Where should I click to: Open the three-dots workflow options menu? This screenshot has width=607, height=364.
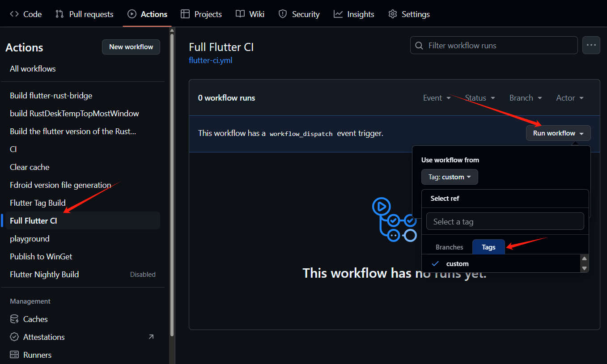coord(591,45)
